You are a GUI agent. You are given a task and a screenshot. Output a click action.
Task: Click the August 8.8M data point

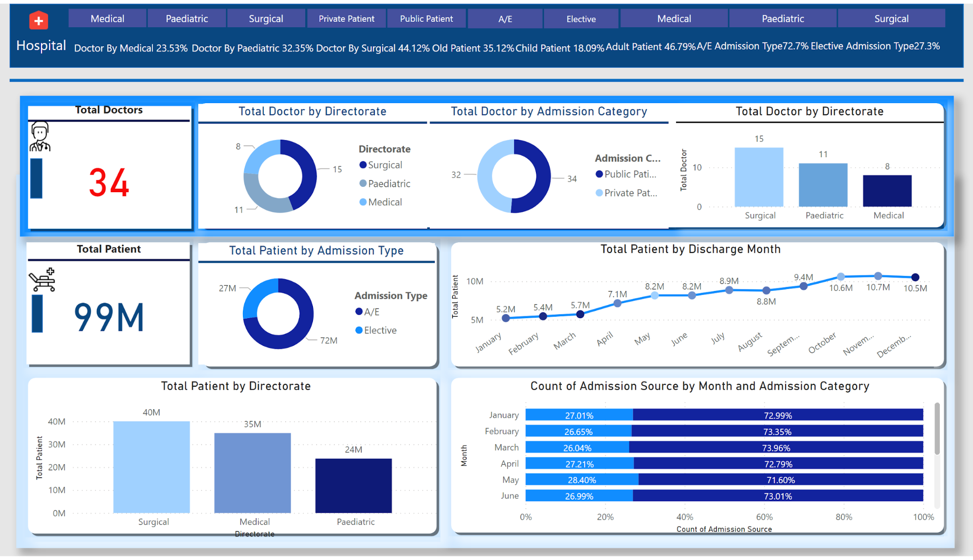[x=767, y=290]
